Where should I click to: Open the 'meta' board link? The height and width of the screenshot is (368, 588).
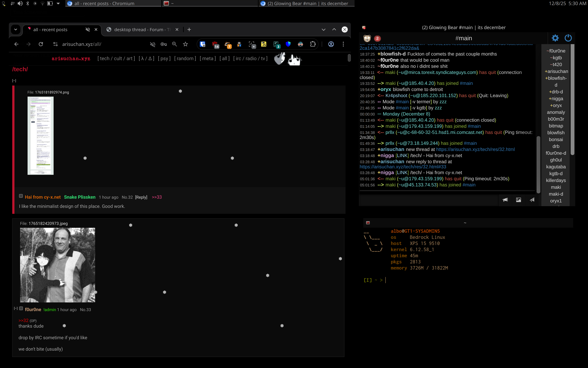point(208,58)
